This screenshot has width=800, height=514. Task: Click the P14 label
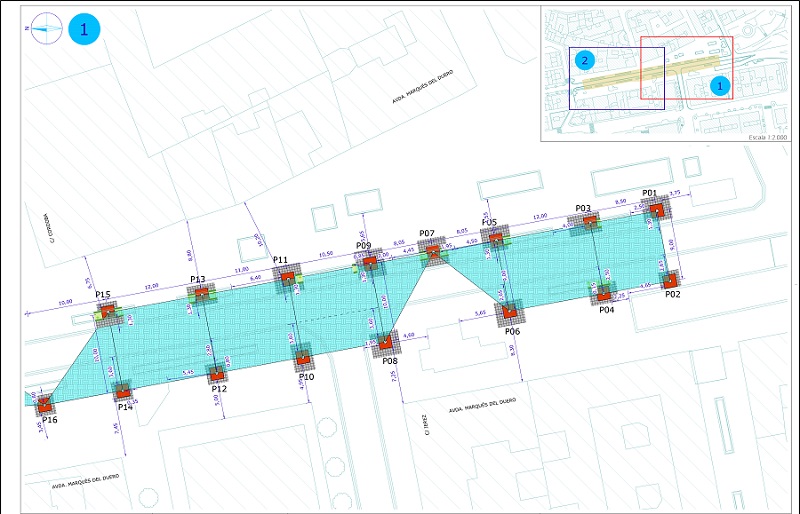[126, 407]
